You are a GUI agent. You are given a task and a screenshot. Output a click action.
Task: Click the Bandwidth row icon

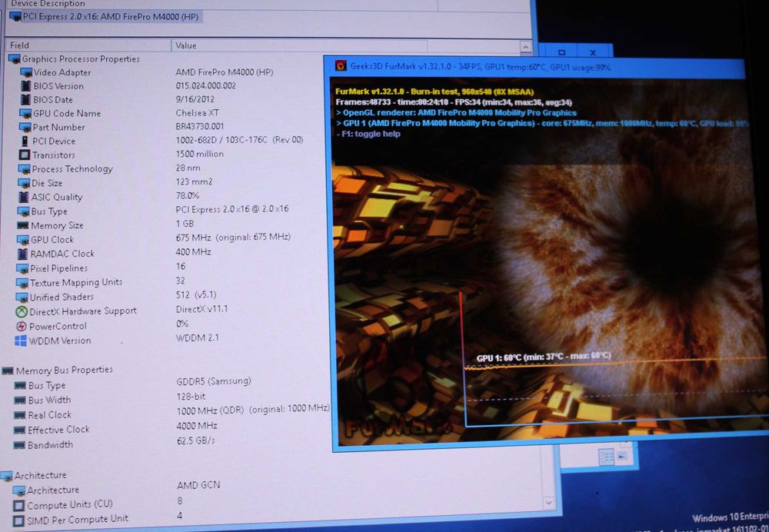20,445
